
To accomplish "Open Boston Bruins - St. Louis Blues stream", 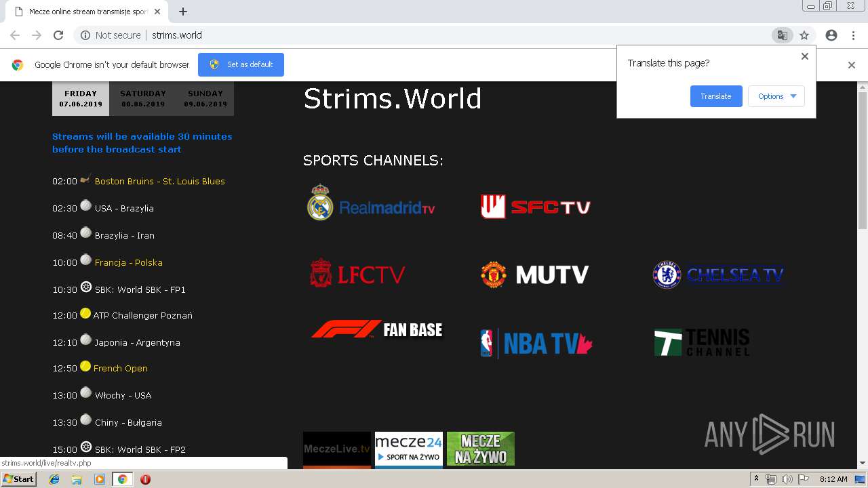I will pos(160,181).
